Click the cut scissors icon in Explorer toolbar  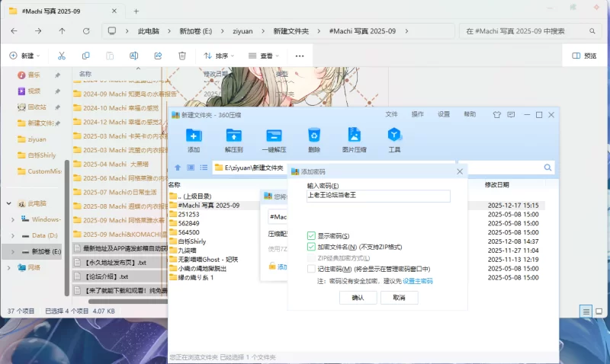pyautogui.click(x=62, y=56)
